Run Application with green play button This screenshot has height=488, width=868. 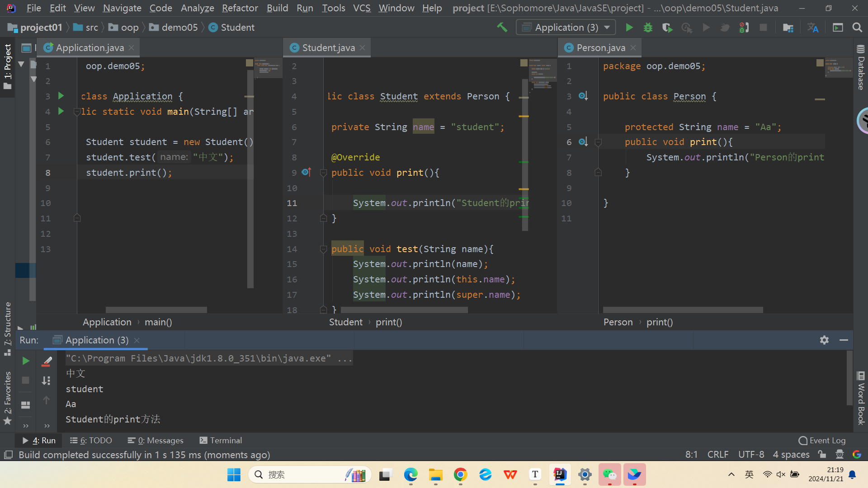click(x=629, y=28)
